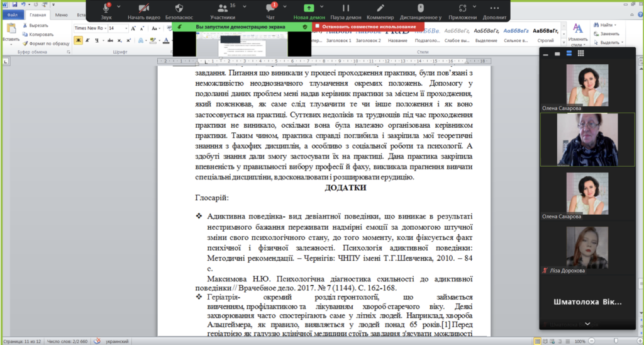Apply Название style
The width and height of the screenshot is (644, 345).
click(x=397, y=35)
